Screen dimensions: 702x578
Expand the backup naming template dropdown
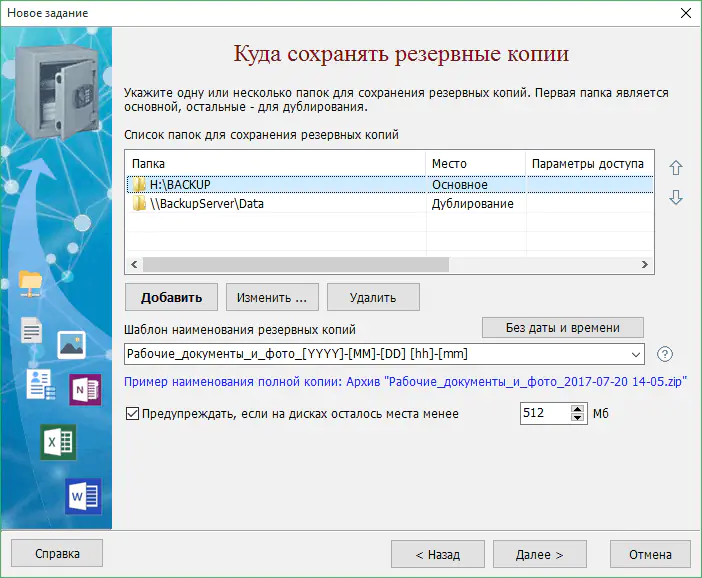[637, 354]
